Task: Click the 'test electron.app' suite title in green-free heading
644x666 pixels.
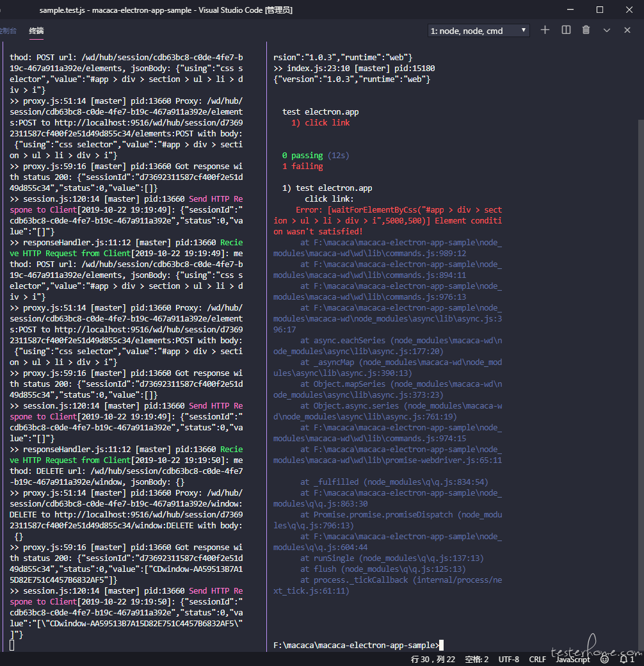Action: click(321, 111)
